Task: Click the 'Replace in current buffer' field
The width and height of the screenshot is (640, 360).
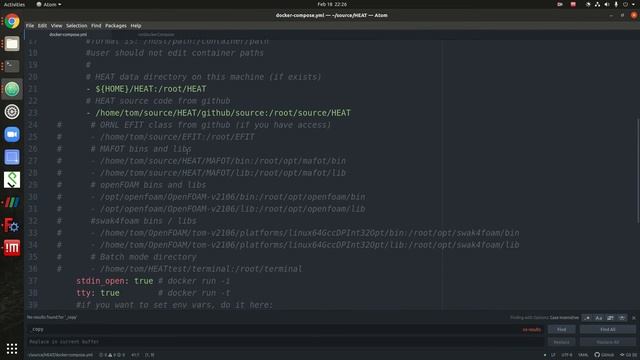Action: coord(286,342)
